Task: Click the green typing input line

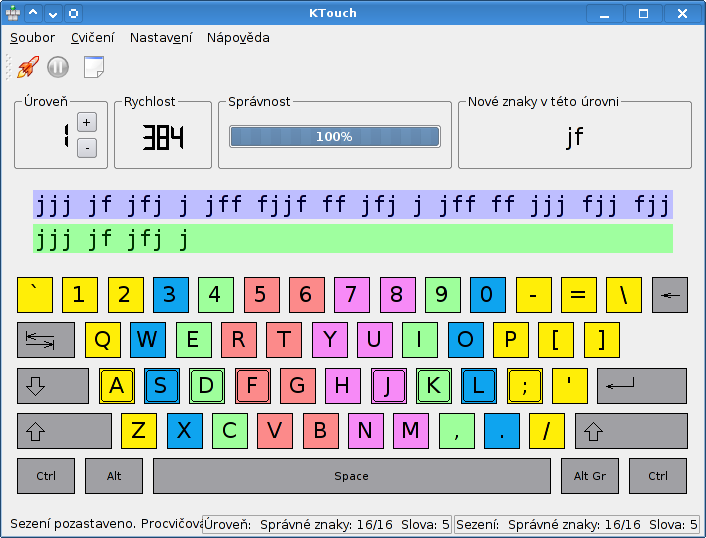Action: [x=353, y=239]
